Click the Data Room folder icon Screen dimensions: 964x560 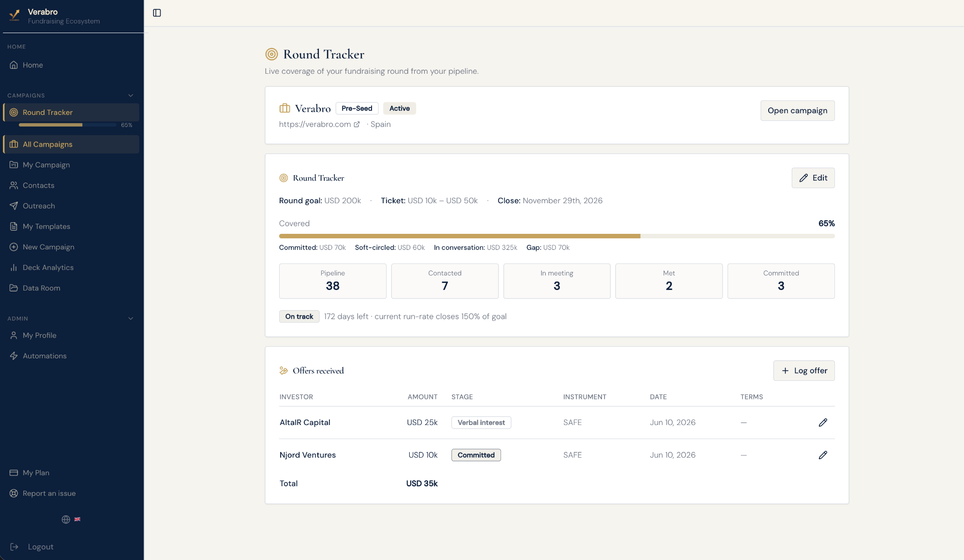click(14, 289)
